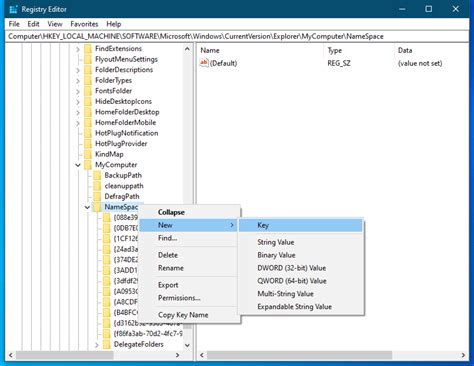Select Permissions... in the context menu
Screen dimensions: 474x366
(x=189, y=298)
